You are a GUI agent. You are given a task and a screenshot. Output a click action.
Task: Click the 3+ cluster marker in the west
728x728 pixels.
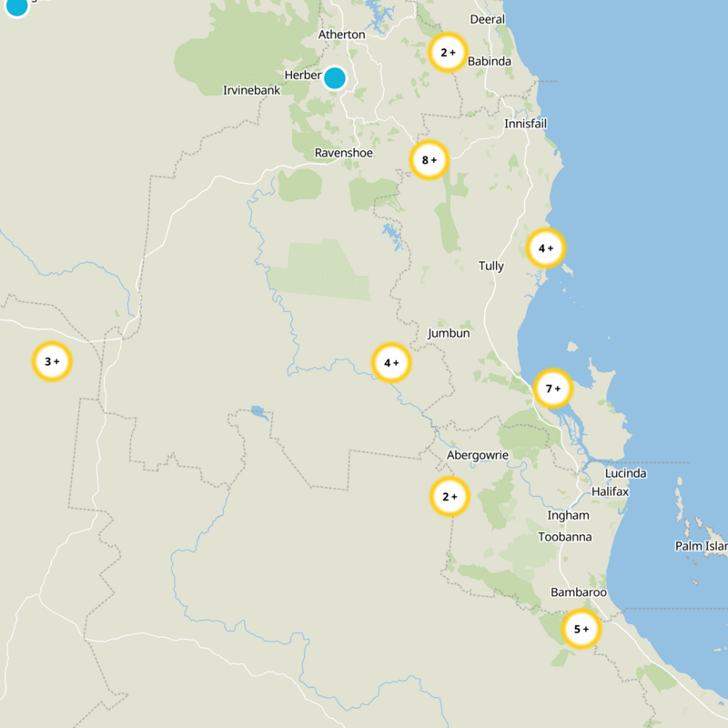(52, 361)
